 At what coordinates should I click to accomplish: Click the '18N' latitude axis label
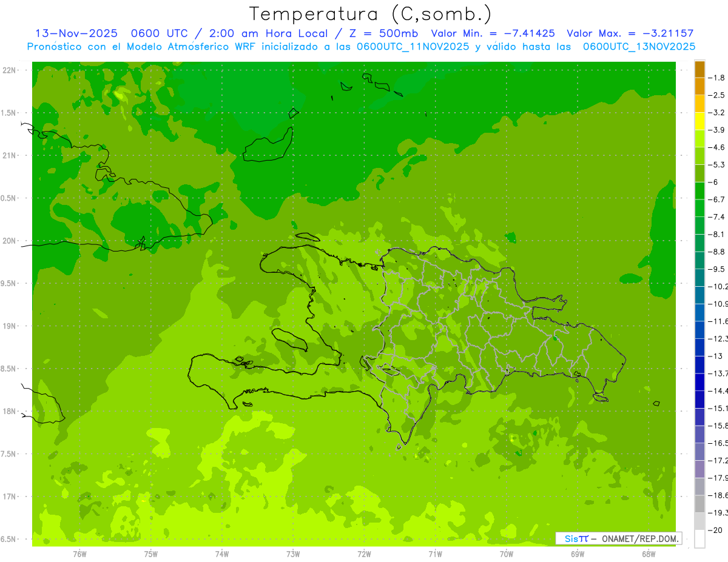(9, 412)
